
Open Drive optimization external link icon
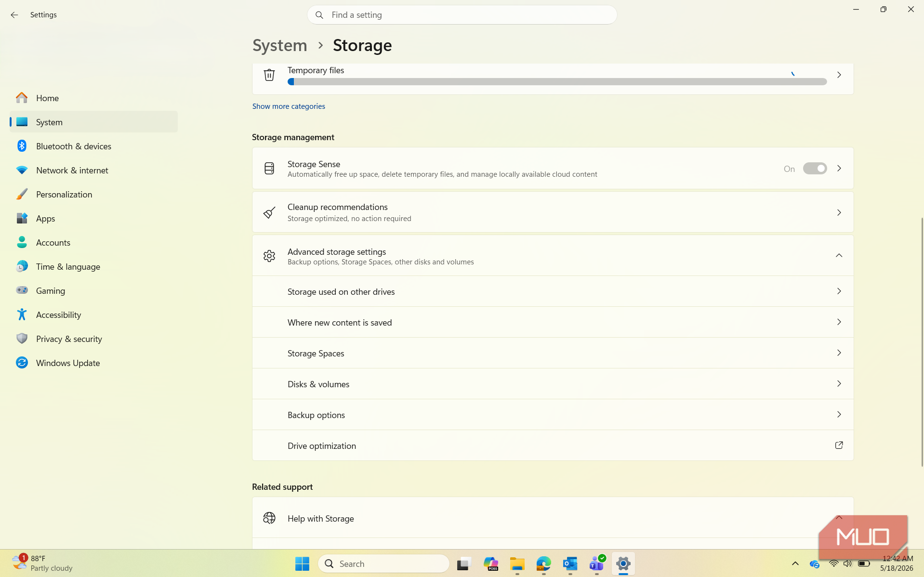839,446
